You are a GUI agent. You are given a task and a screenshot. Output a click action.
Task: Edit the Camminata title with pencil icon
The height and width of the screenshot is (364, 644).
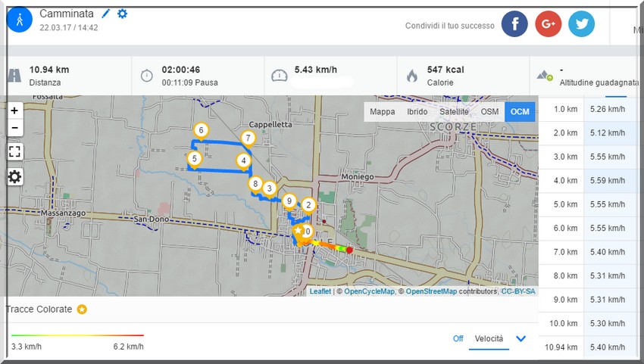105,14
